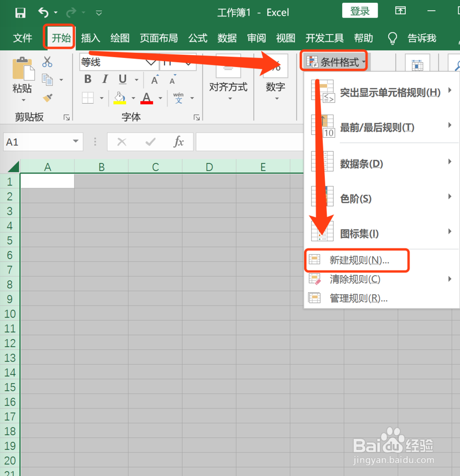Viewport: 460px width, 476px height.
Task: Expand the 清除规则 submenu arrow
Action: click(449, 279)
